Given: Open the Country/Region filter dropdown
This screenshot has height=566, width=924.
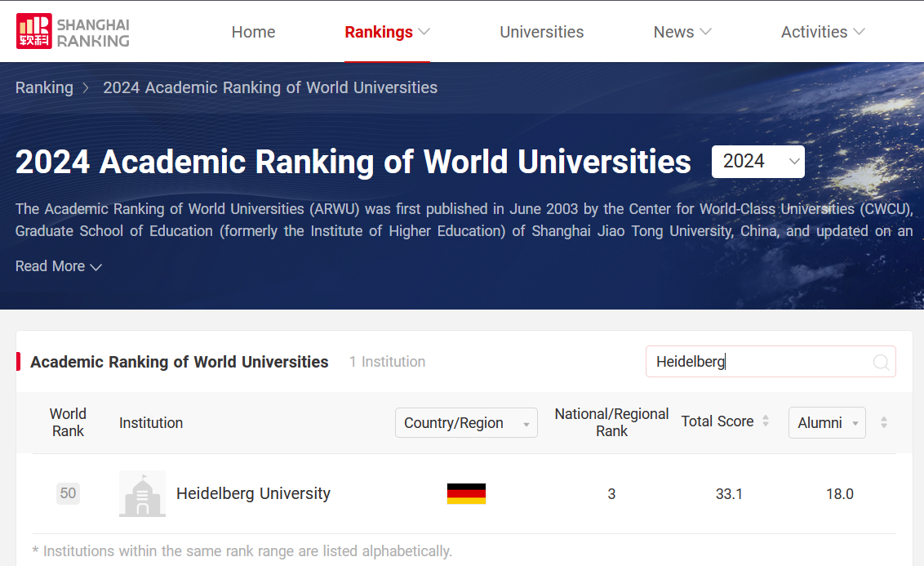Looking at the screenshot, I should pos(466,423).
